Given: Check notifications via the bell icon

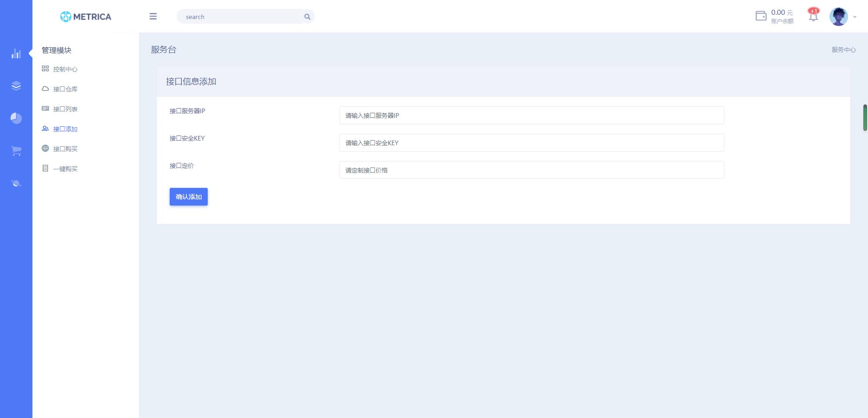Looking at the screenshot, I should 813,17.
